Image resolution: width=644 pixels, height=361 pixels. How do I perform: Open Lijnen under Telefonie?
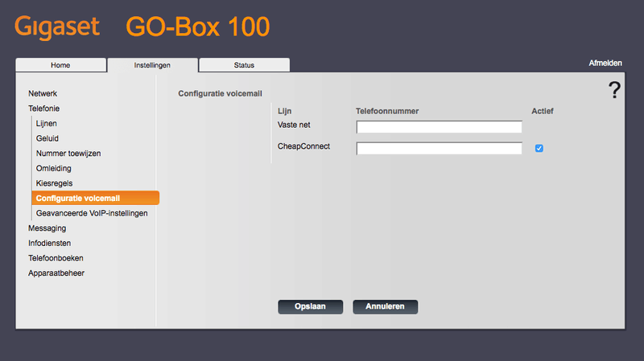47,124
